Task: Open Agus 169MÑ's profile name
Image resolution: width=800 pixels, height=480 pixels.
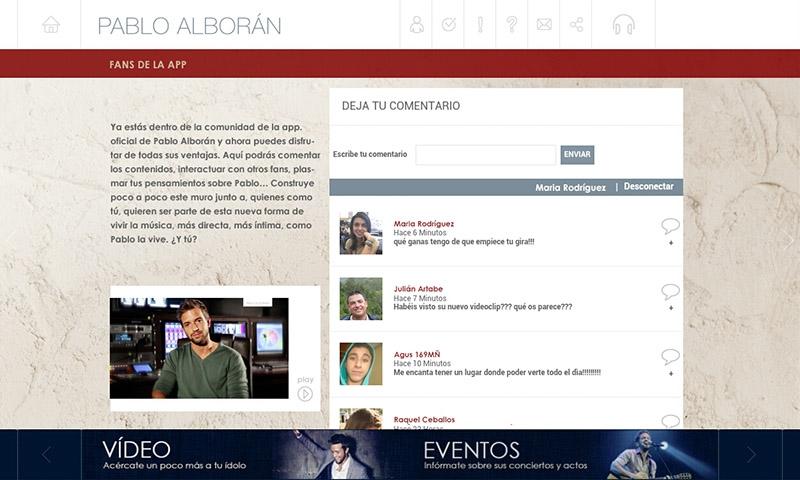Action: (x=417, y=354)
